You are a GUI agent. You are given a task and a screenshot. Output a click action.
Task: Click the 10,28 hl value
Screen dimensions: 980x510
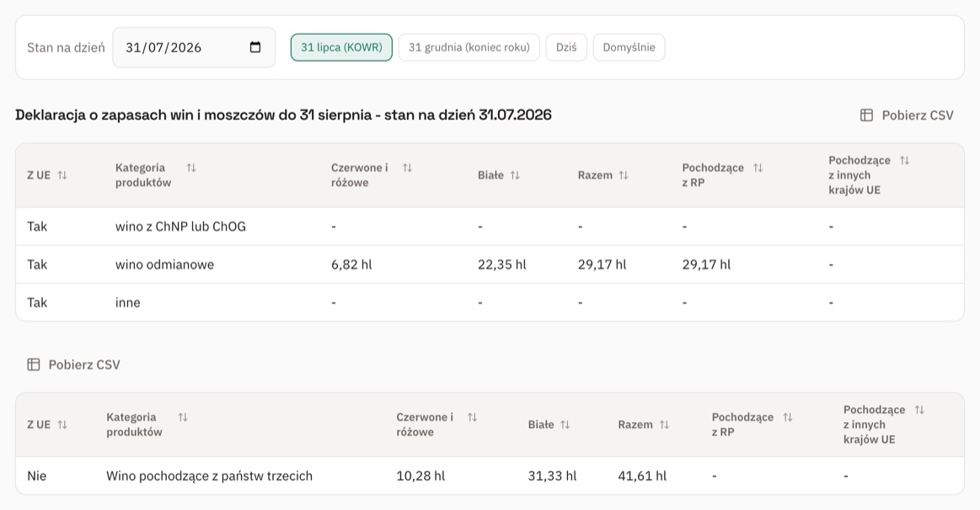[420, 475]
